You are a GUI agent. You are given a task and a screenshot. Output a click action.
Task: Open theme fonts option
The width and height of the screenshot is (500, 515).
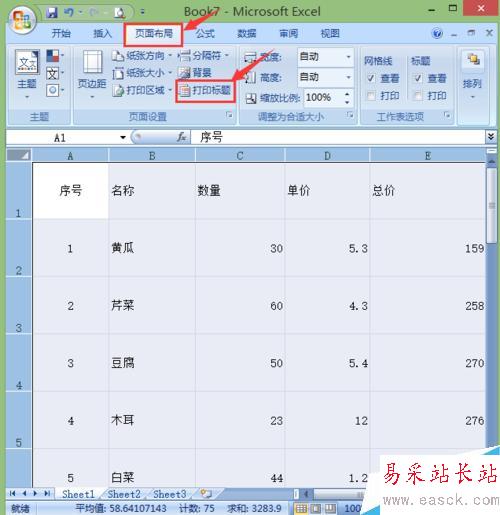[55, 73]
